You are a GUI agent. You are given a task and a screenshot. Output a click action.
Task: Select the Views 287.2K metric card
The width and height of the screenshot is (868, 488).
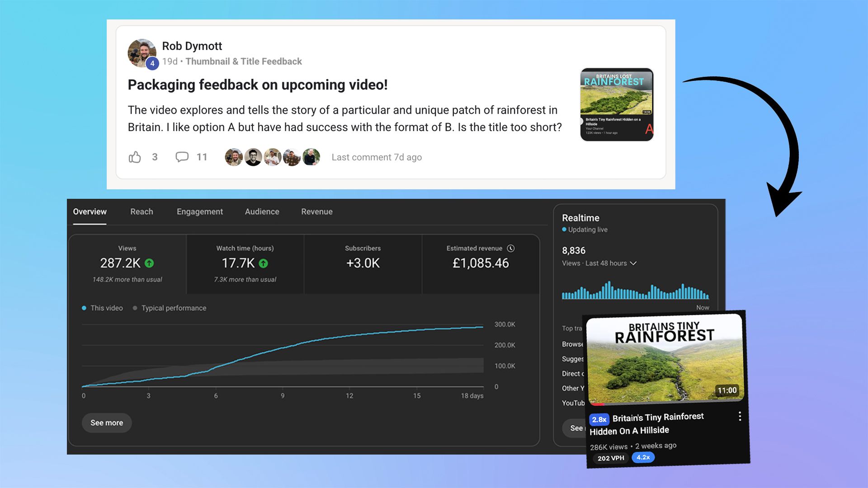[x=127, y=264]
